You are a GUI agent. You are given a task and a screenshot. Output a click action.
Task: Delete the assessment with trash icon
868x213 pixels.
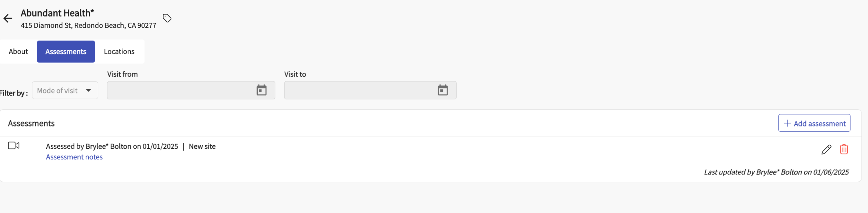[844, 149]
